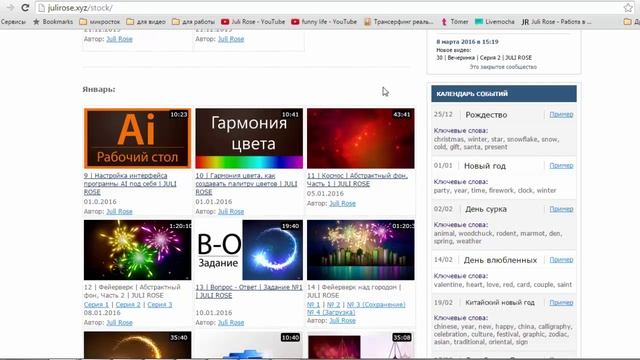This screenshot has width=640, height=360.
Task: Open Juli Rose author link under video 10
Action: tap(231, 211)
